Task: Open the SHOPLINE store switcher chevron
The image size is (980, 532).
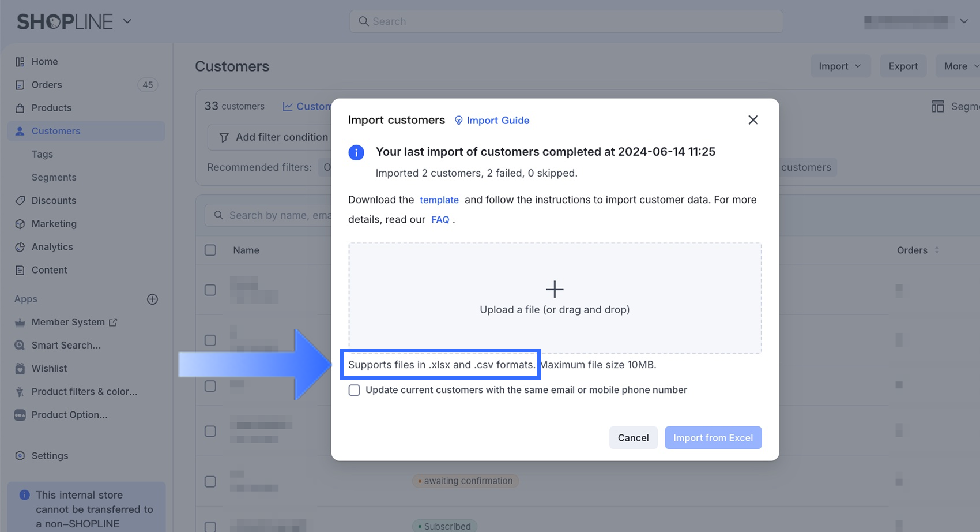Action: coord(127,21)
